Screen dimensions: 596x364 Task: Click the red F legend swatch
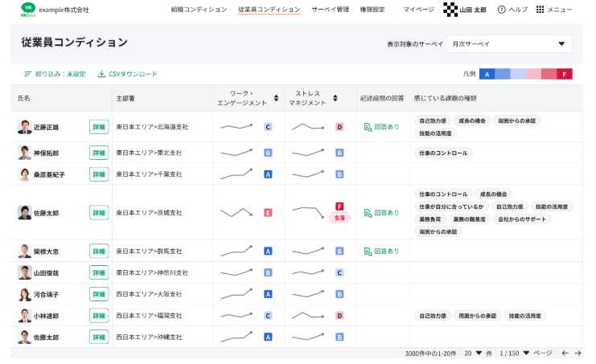coord(565,74)
